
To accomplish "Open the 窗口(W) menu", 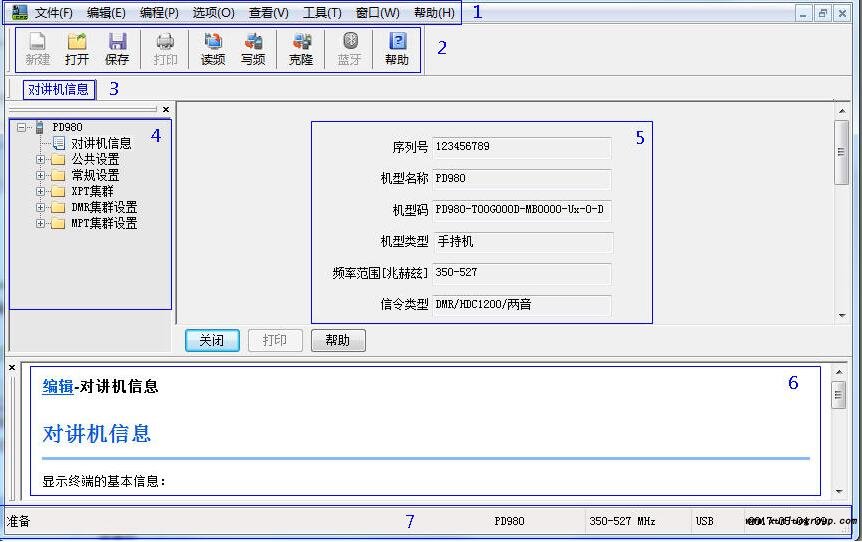I will pyautogui.click(x=377, y=13).
